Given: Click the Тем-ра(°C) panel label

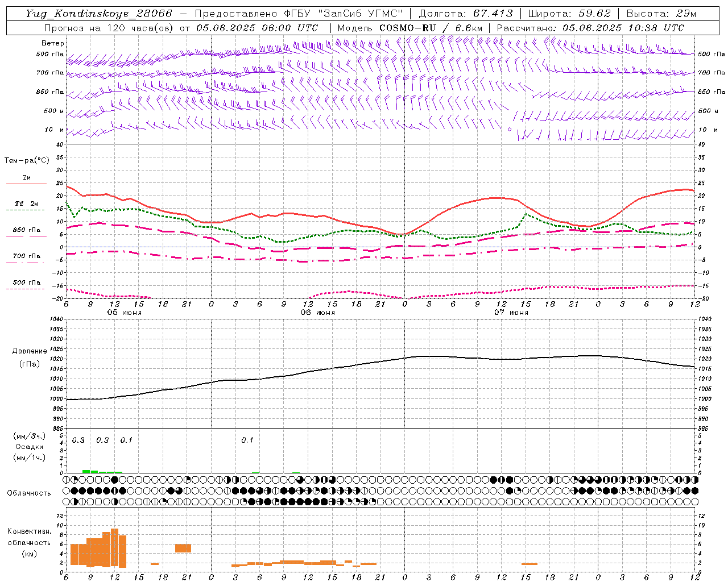Looking at the screenshot, I should pos(27,161).
